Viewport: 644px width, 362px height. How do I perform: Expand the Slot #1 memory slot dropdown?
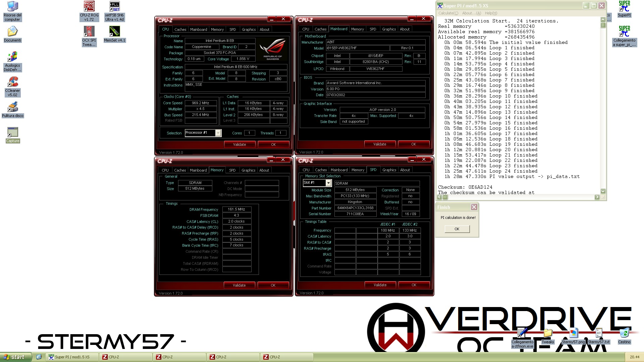[328, 183]
